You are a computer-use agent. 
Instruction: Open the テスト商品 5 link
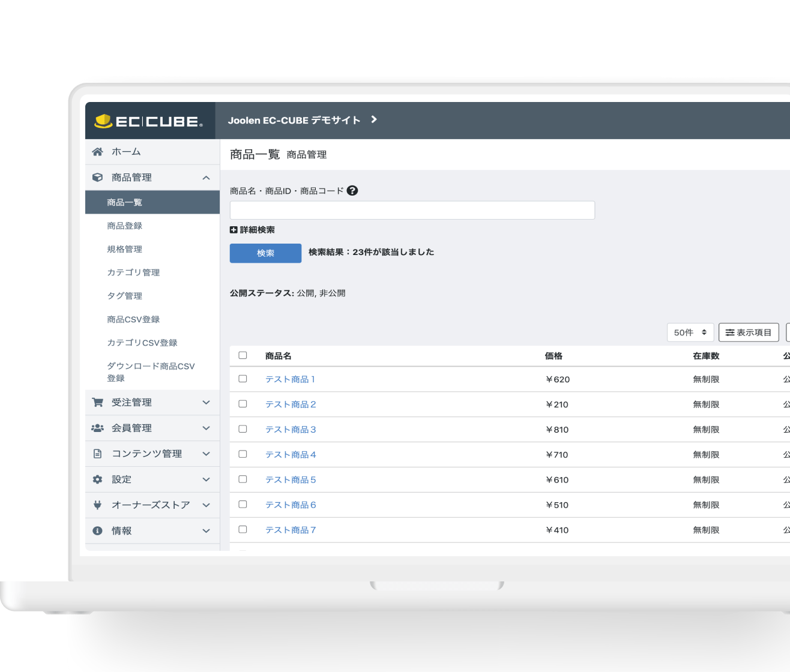pos(291,480)
